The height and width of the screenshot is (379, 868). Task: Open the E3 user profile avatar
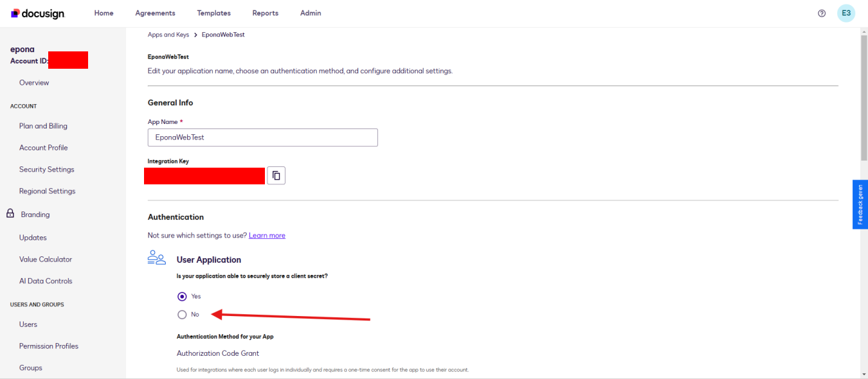pyautogui.click(x=846, y=13)
